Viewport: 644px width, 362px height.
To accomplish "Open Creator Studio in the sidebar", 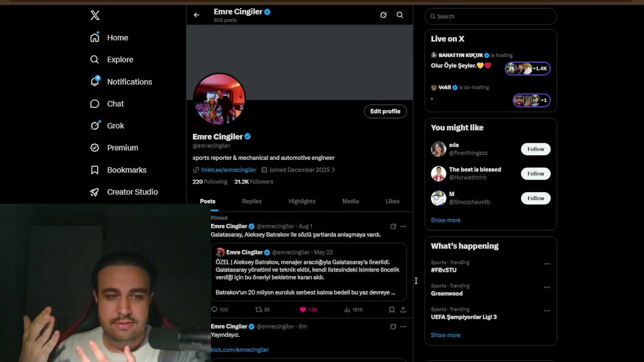I will coord(124,192).
